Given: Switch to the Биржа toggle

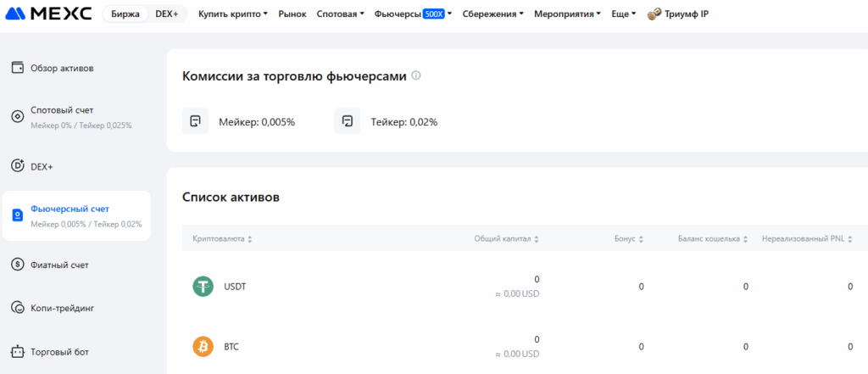Looking at the screenshot, I should click(125, 14).
